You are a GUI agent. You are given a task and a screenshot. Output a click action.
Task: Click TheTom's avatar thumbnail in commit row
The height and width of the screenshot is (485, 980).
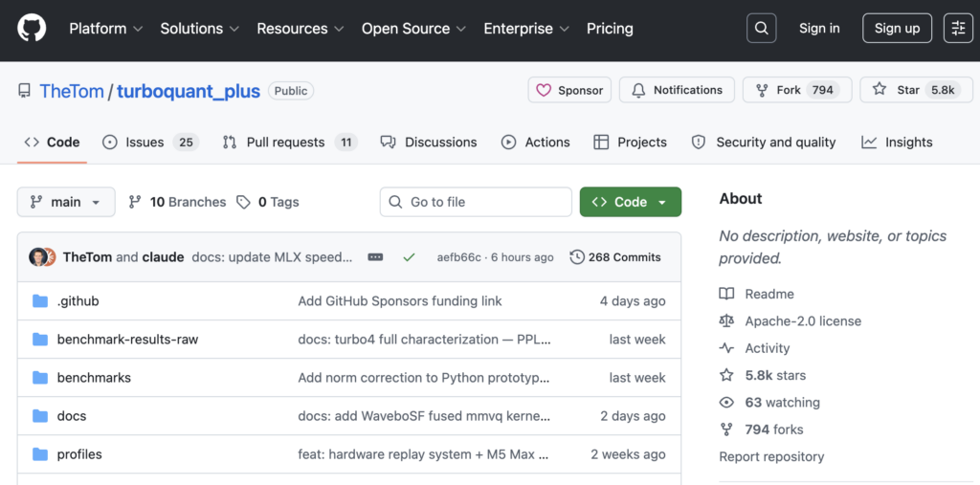pyautogui.click(x=37, y=257)
